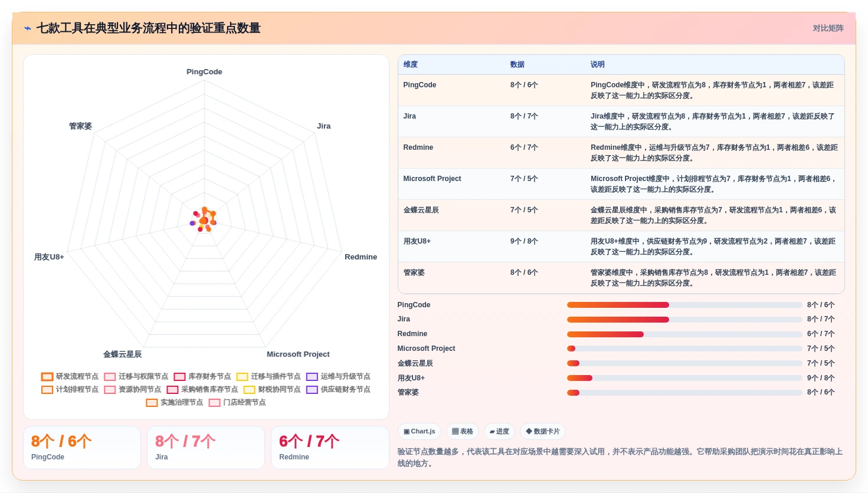The width and height of the screenshot is (868, 493).
Task: Click the Jira axis label on radar chart
Action: (x=324, y=126)
